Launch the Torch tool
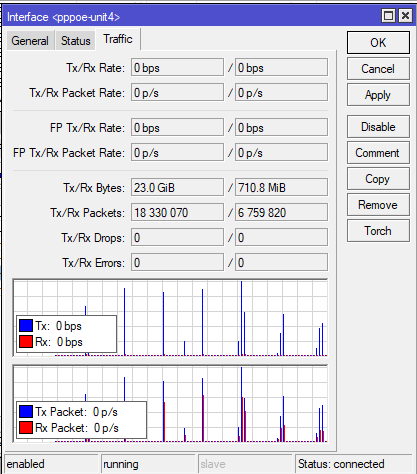The height and width of the screenshot is (474, 417). coord(378,231)
